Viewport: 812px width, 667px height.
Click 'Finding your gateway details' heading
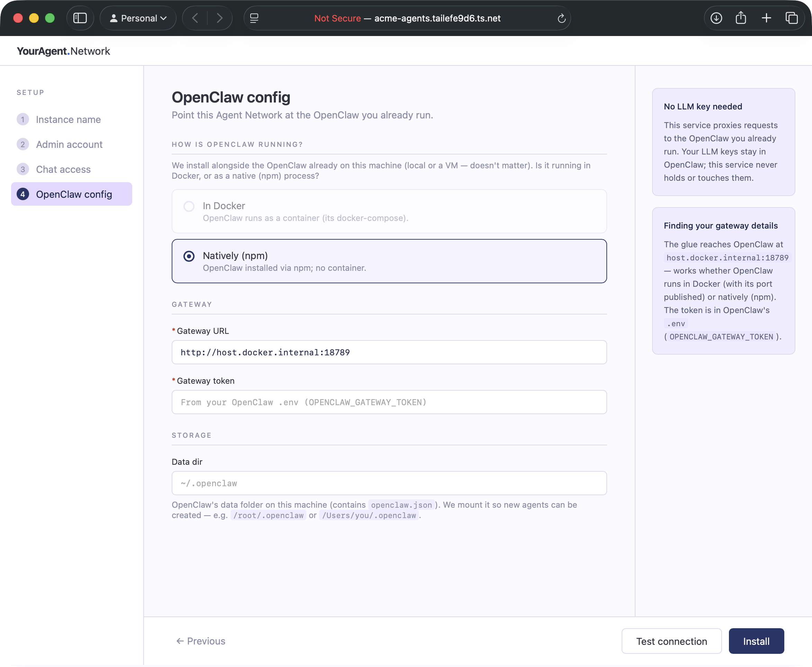(x=721, y=225)
